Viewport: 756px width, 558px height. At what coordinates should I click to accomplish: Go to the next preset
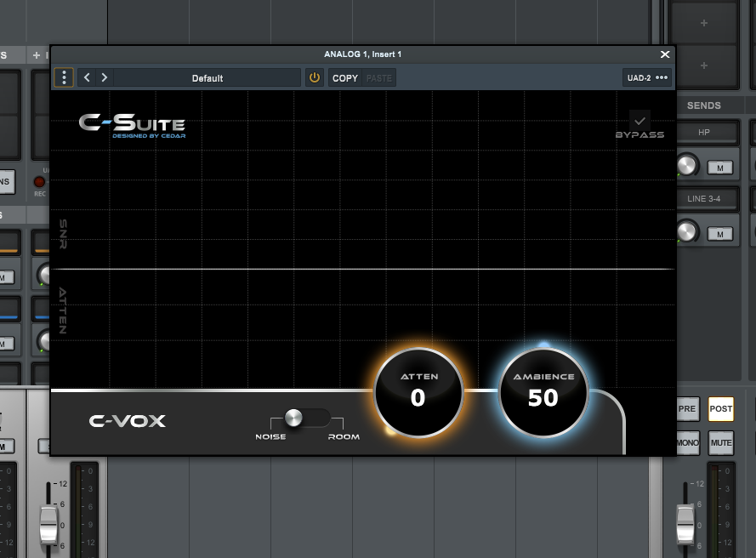[x=105, y=77]
